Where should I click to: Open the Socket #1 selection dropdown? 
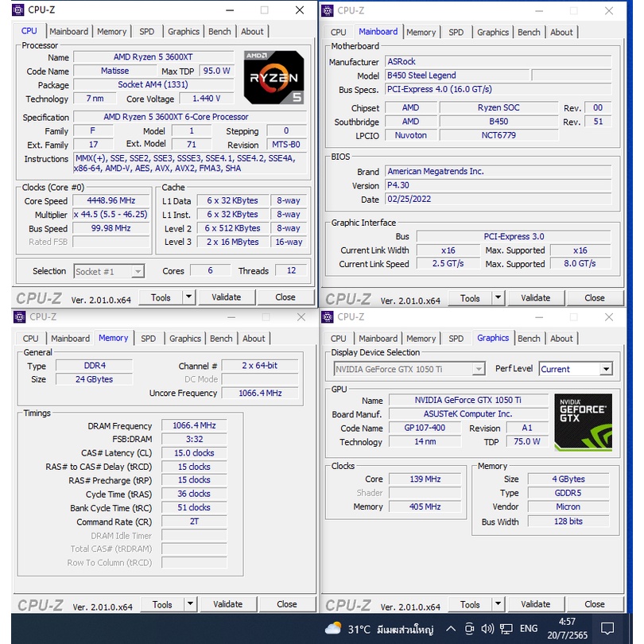(x=138, y=271)
